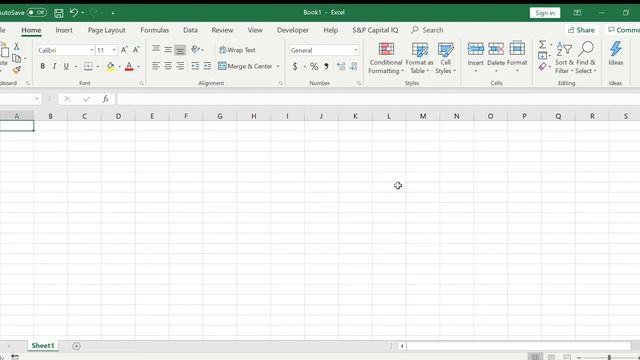The height and width of the screenshot is (360, 640).
Task: Click the Undo arrow icon
Action: pyautogui.click(x=74, y=13)
